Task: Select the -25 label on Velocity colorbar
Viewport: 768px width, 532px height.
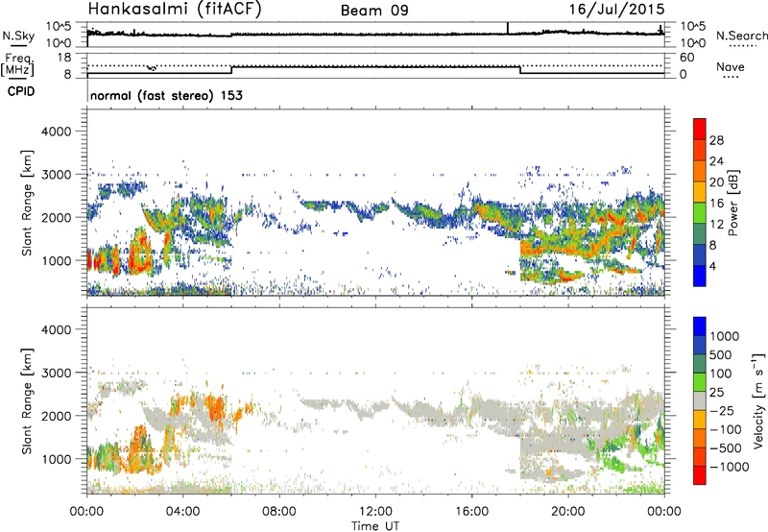Action: pos(722,411)
